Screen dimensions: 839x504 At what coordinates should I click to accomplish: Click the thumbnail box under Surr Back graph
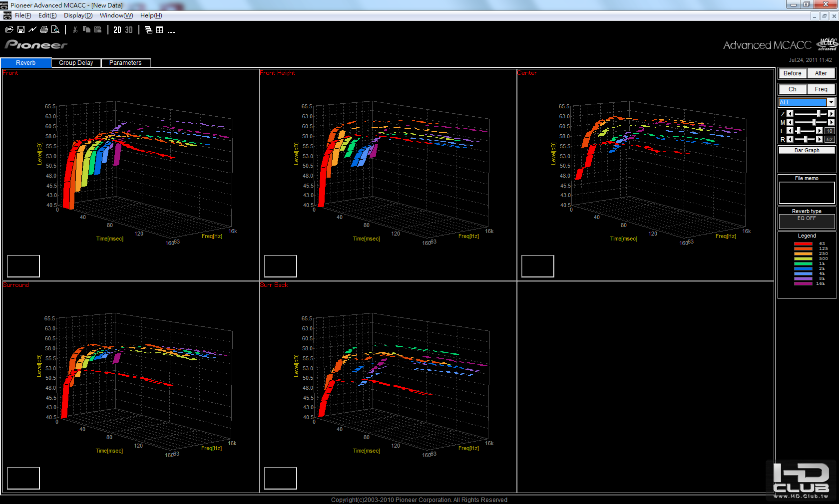point(281,478)
